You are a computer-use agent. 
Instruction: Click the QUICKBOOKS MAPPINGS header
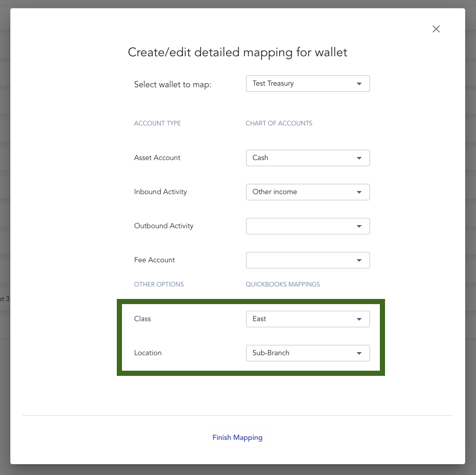pos(283,284)
